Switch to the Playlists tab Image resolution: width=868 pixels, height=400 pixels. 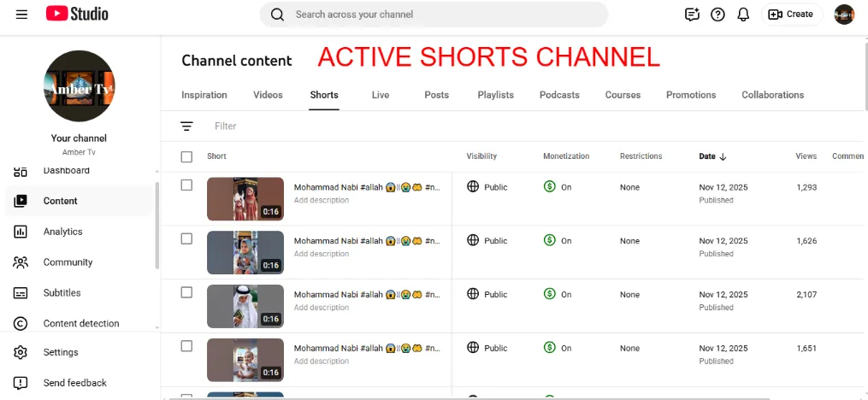495,95
